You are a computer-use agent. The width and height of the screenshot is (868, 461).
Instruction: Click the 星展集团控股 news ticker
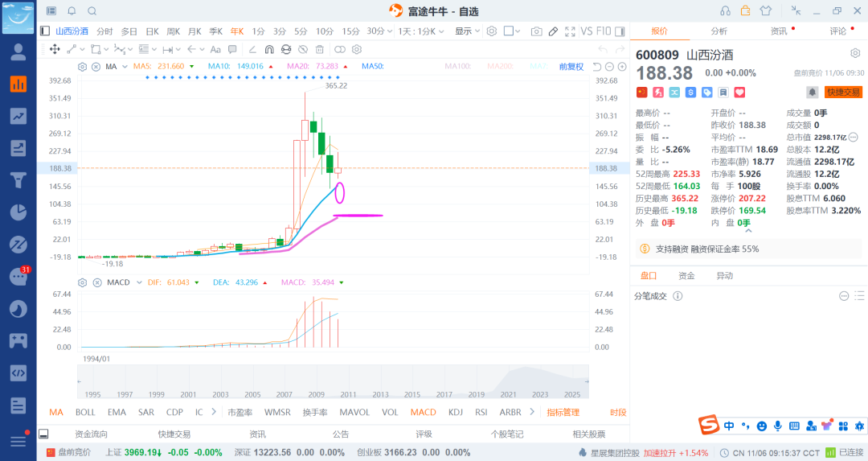coord(615,453)
